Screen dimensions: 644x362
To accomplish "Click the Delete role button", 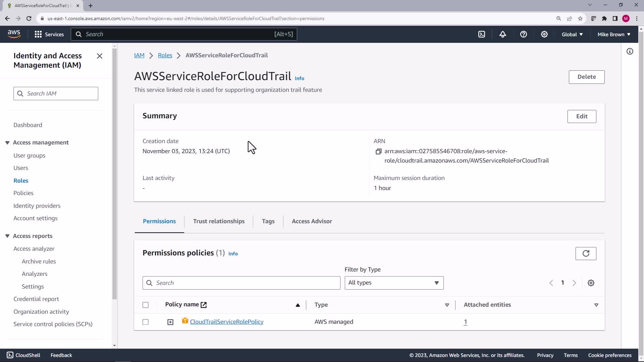I will pyautogui.click(x=586, y=77).
